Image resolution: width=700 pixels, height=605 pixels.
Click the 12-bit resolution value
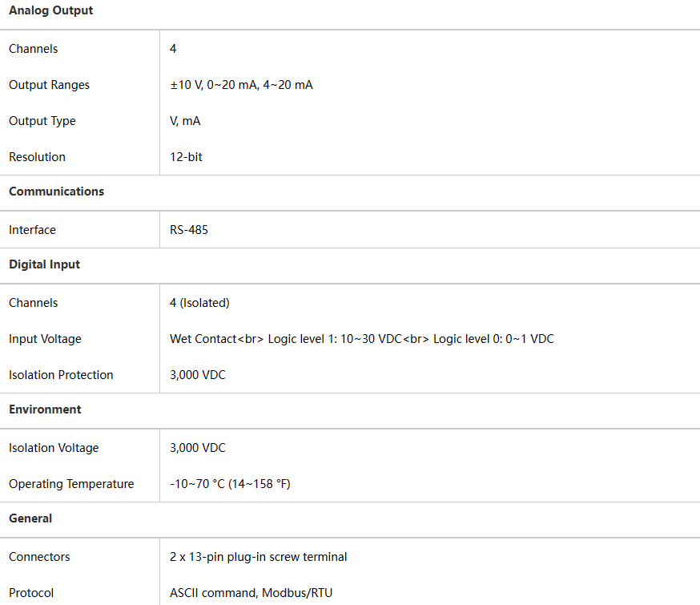point(186,157)
